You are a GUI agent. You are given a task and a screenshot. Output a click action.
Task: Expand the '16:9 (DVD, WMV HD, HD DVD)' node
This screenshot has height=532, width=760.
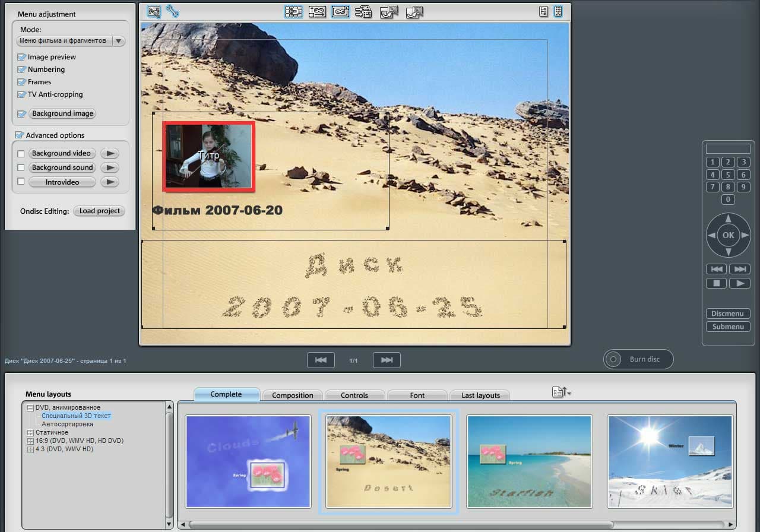pos(30,441)
